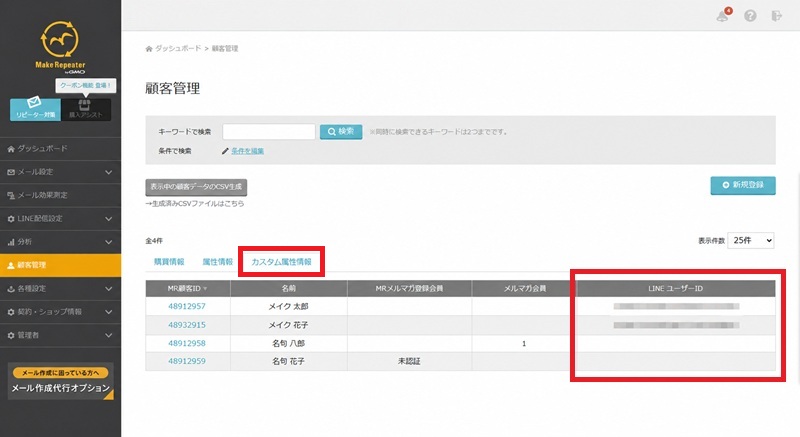Open customer ID 48912958
The width and height of the screenshot is (800, 437).
tap(187, 343)
